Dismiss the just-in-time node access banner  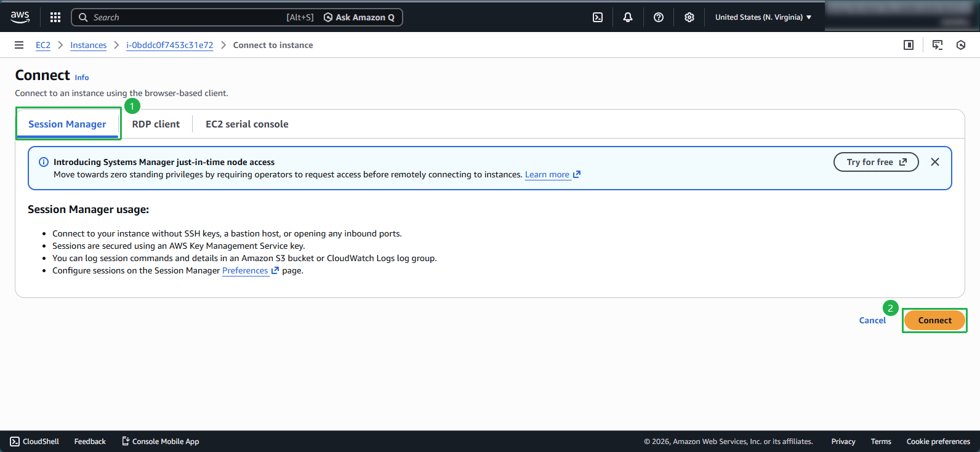[935, 162]
